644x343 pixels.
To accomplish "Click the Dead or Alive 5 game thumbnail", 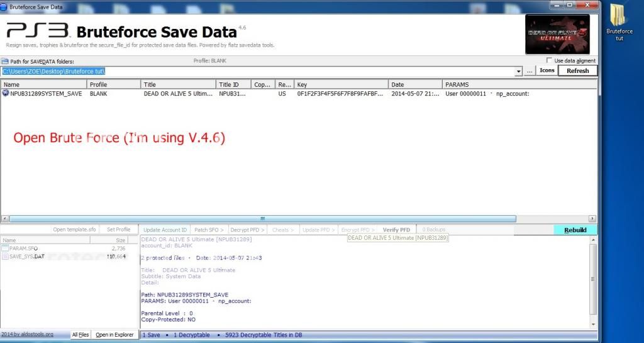I will (558, 33).
